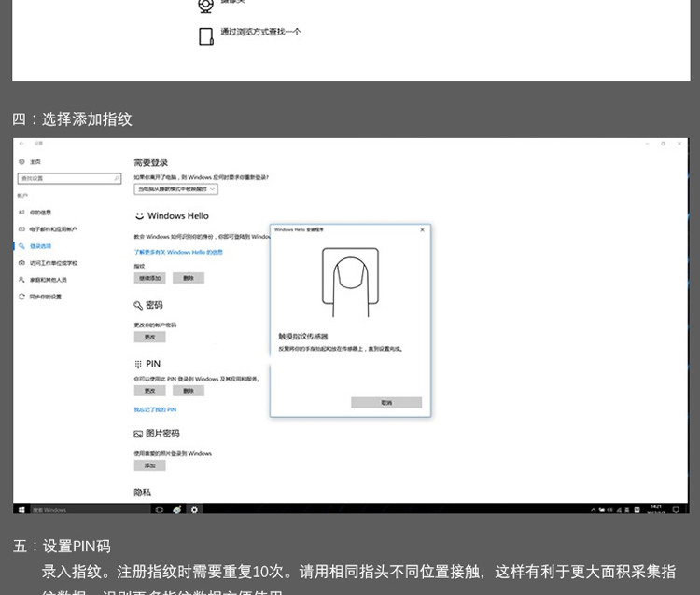Click the Settings back arrow in the title bar
Image resolution: width=700 pixels, height=595 pixels.
21,144
